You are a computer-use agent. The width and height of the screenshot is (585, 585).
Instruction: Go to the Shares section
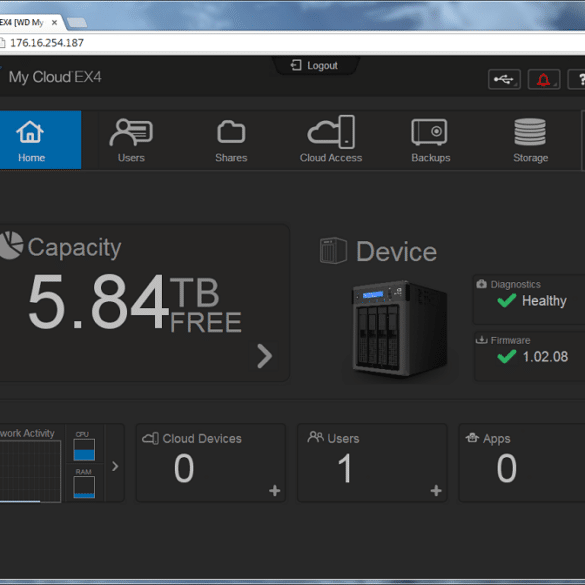(231, 141)
